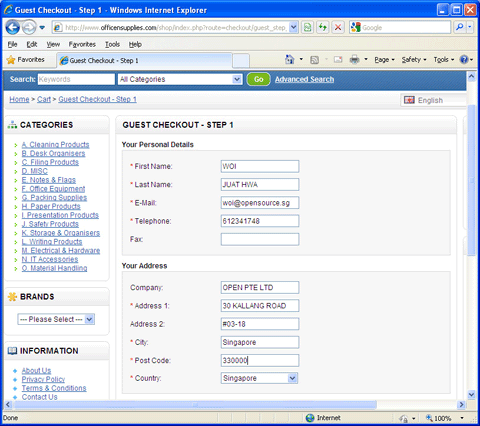480x426 pixels.
Task: Open the All Categories dropdown
Action: pyautogui.click(x=180, y=79)
